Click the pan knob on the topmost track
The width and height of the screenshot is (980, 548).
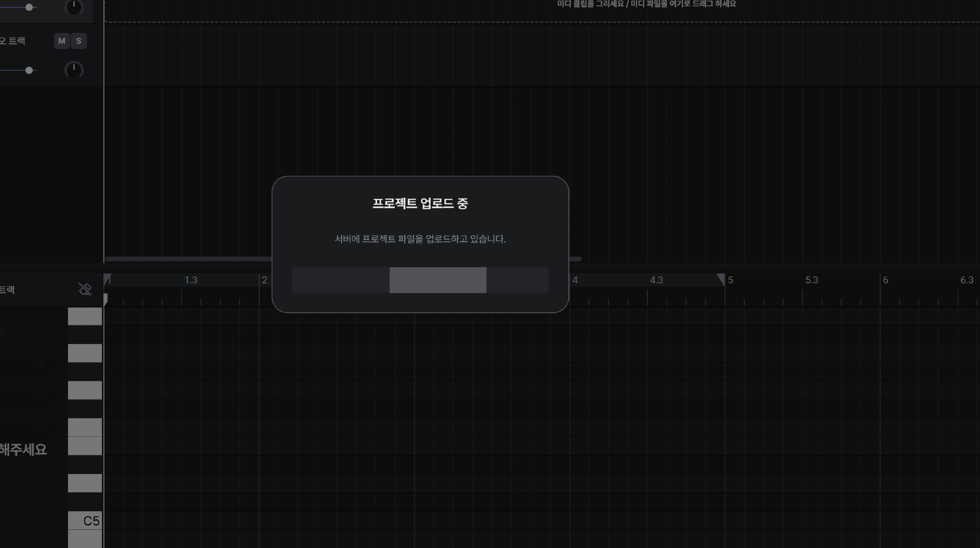pos(74,6)
